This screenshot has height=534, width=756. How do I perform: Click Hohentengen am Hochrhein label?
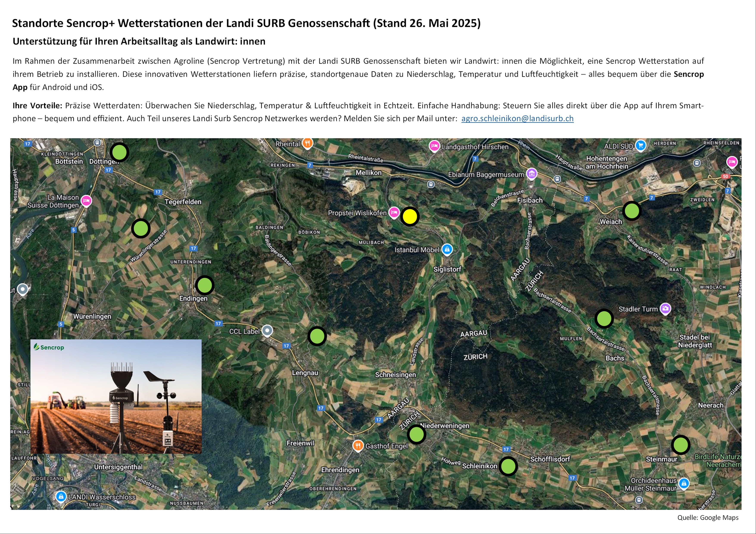click(607, 163)
